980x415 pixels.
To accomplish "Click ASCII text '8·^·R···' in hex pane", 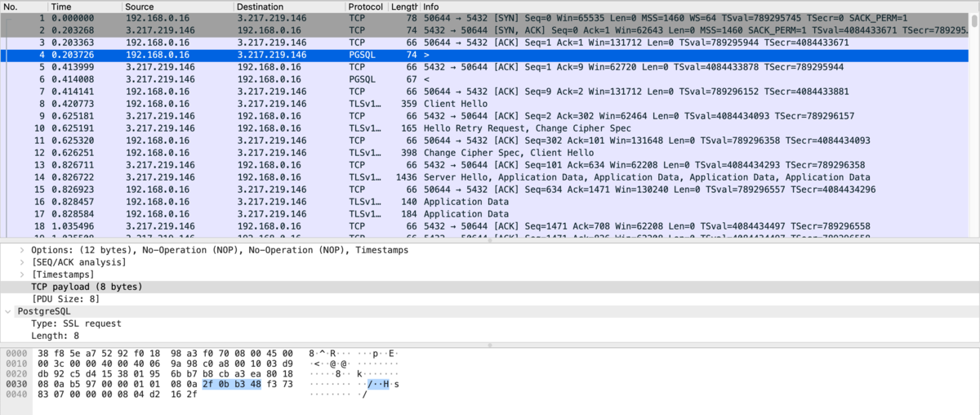I will [330, 354].
